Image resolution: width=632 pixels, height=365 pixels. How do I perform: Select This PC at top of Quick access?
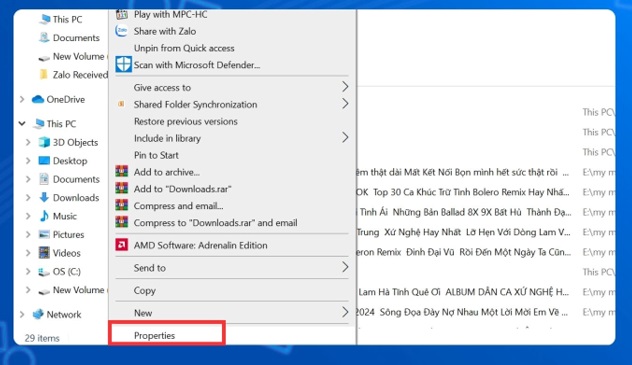pos(67,19)
